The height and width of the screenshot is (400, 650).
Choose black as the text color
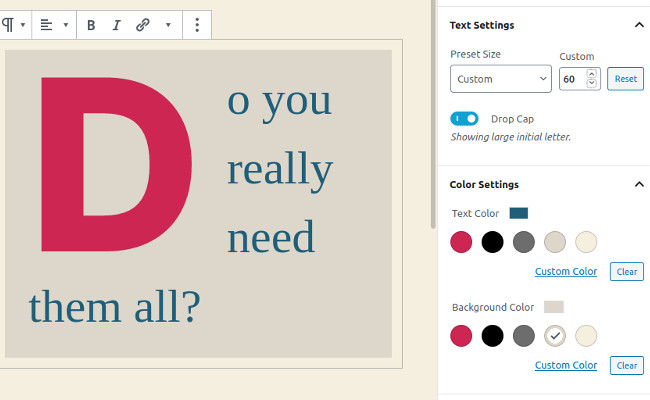pyautogui.click(x=492, y=241)
